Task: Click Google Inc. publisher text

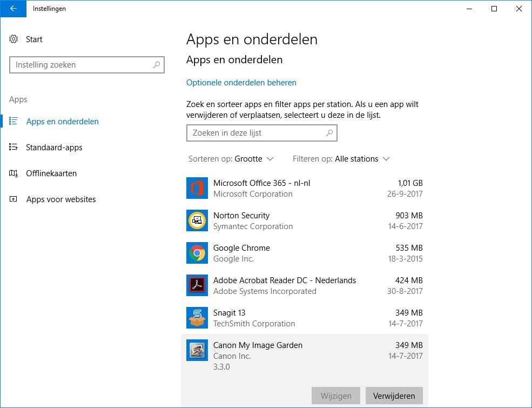Action: tap(233, 259)
